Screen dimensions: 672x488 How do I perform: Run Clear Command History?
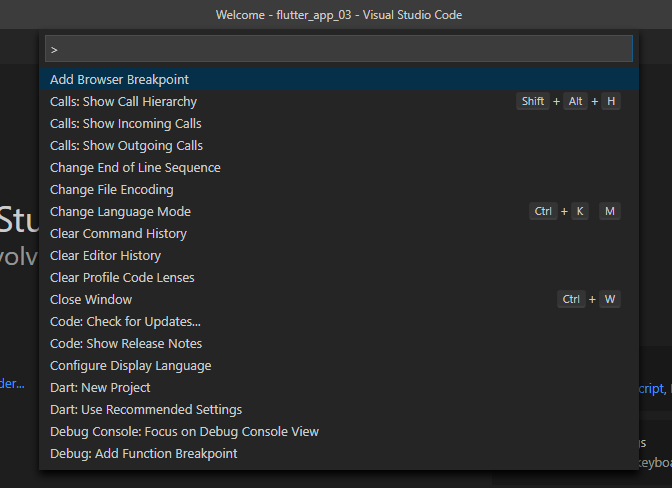pos(339,234)
